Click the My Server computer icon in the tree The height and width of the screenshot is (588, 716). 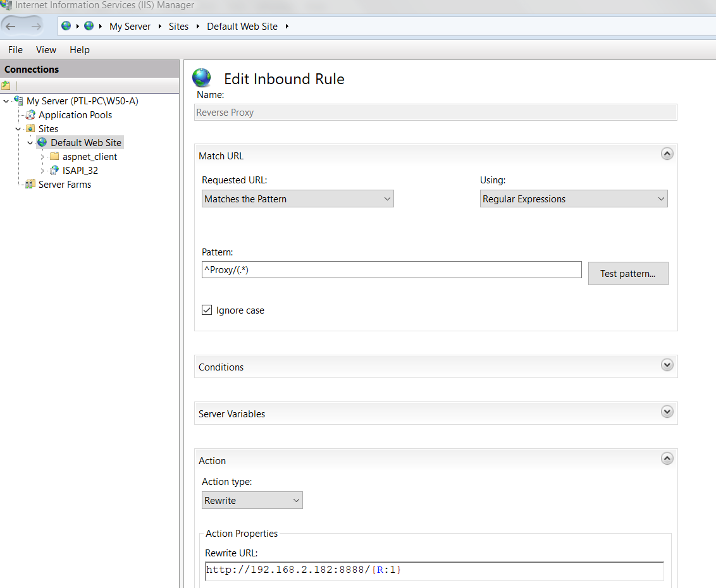click(19, 101)
